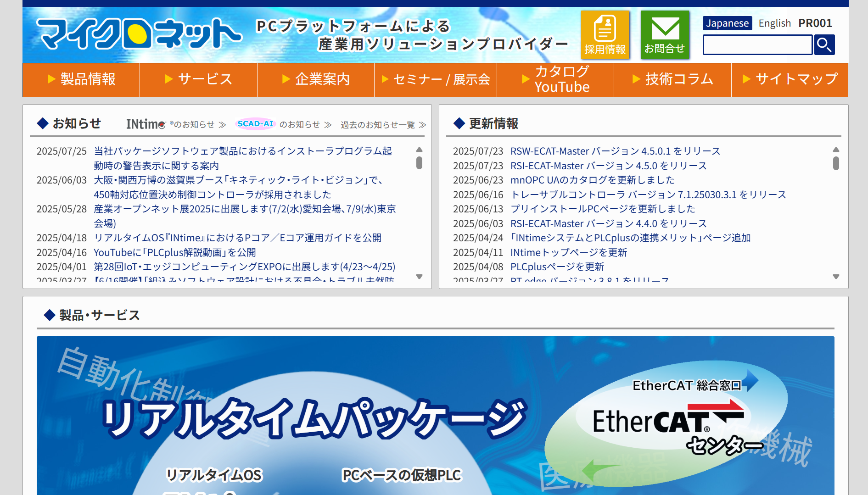Open the 製品情報 menu
The height and width of the screenshot is (495, 868).
81,79
